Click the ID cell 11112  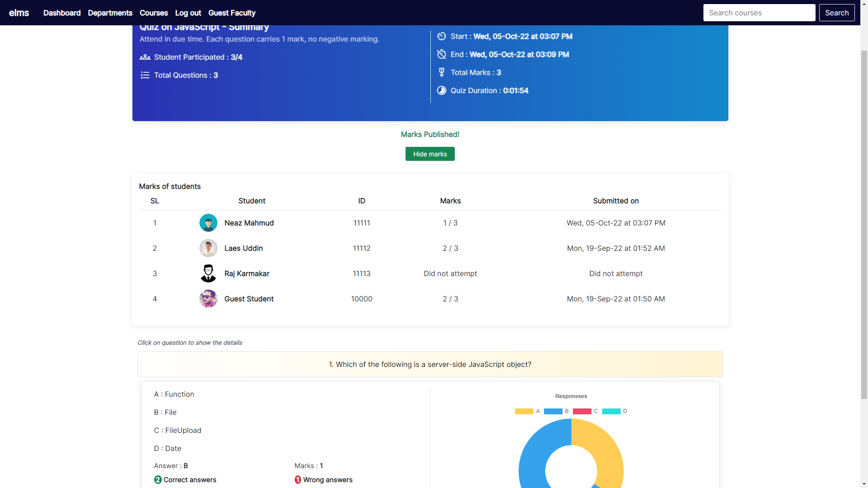[x=362, y=248]
